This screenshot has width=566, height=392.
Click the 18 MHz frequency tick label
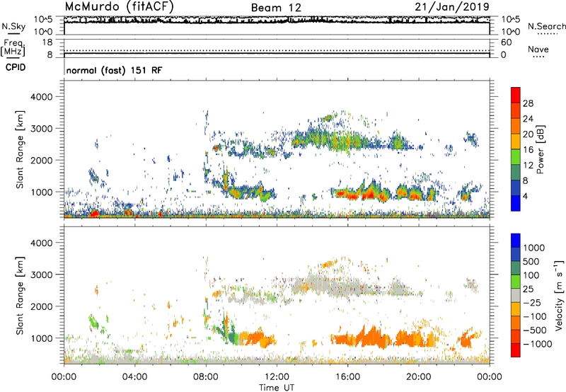tap(47, 42)
